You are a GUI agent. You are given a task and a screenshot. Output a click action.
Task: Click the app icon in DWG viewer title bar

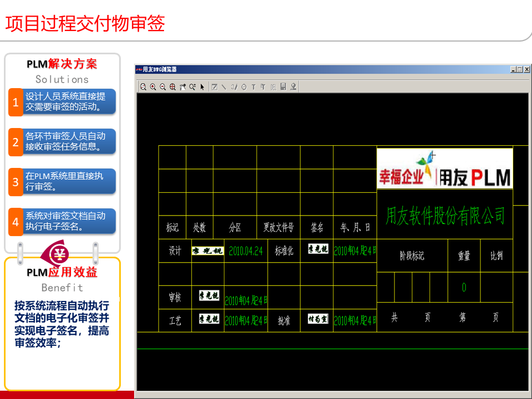point(139,69)
